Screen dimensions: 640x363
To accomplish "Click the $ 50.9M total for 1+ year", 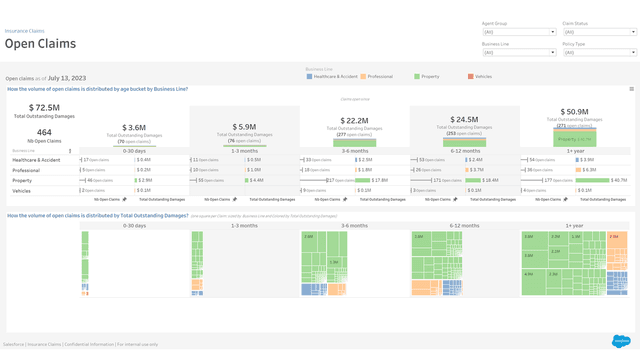I will (x=574, y=112).
